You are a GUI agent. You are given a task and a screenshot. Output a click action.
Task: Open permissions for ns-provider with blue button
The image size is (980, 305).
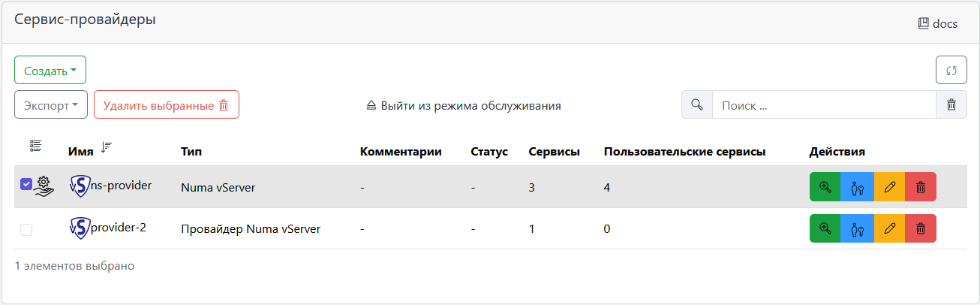857,187
